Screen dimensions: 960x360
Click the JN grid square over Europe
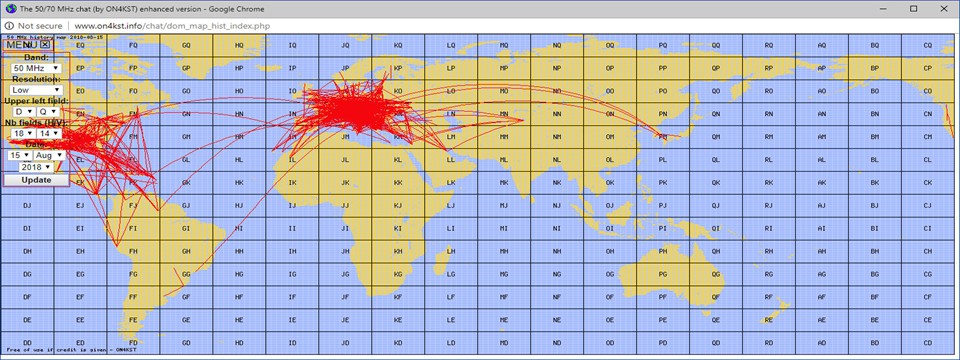[x=345, y=114]
